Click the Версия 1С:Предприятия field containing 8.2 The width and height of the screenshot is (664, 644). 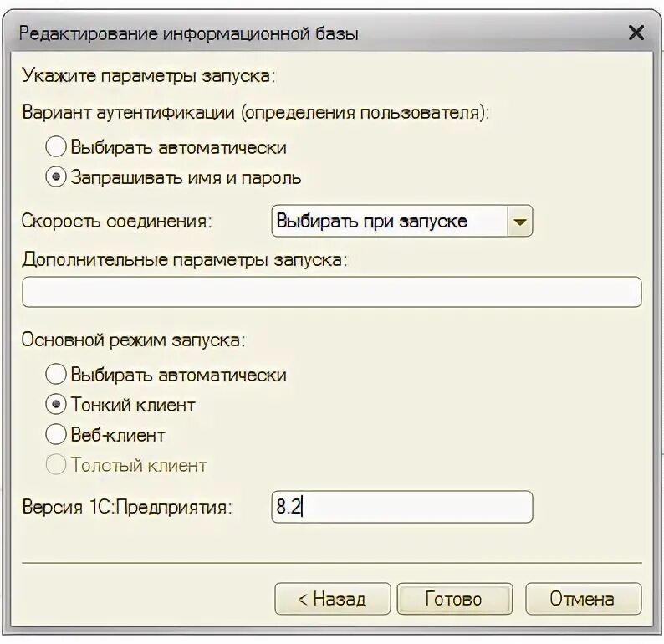402,507
